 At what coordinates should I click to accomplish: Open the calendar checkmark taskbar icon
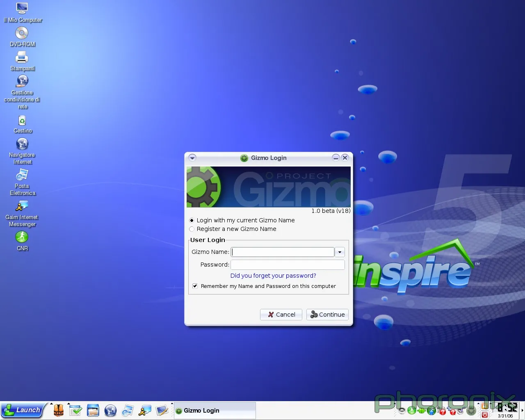[75, 410]
